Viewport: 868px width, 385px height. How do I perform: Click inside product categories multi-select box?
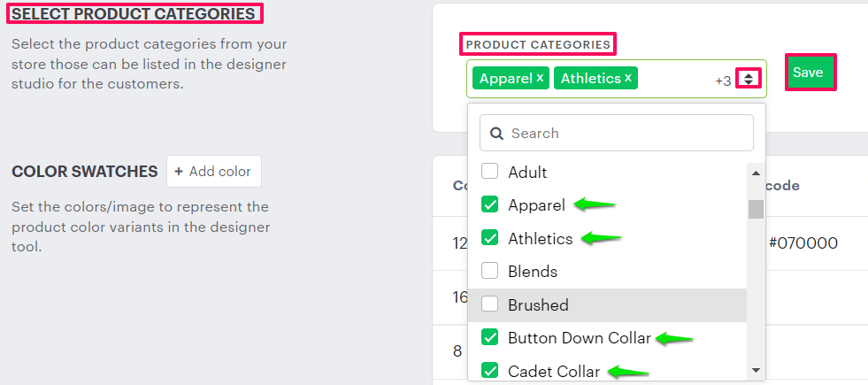(672, 79)
